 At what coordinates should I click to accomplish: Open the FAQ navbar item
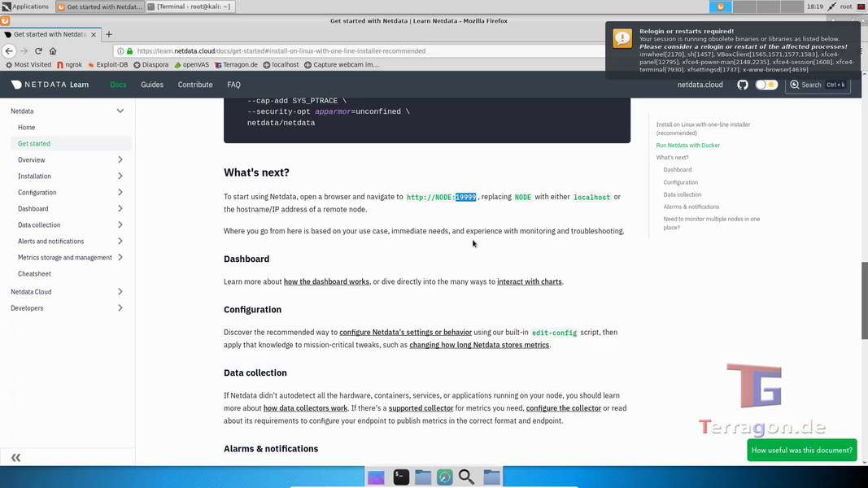point(233,85)
